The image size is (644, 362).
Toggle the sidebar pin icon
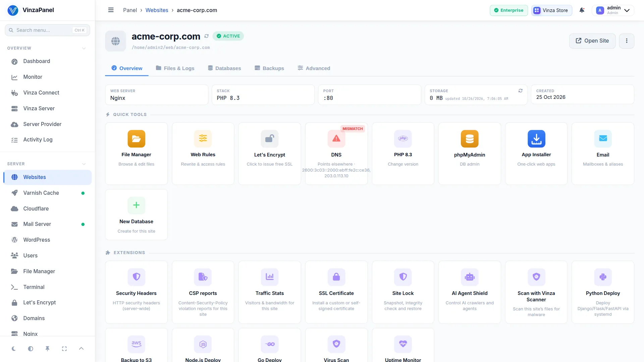[47, 349]
